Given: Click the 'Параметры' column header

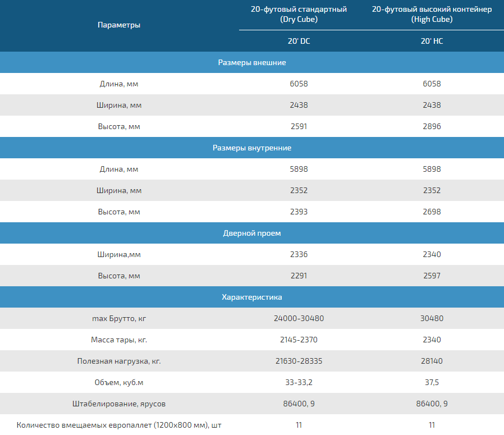Looking at the screenshot, I should [x=119, y=25].
